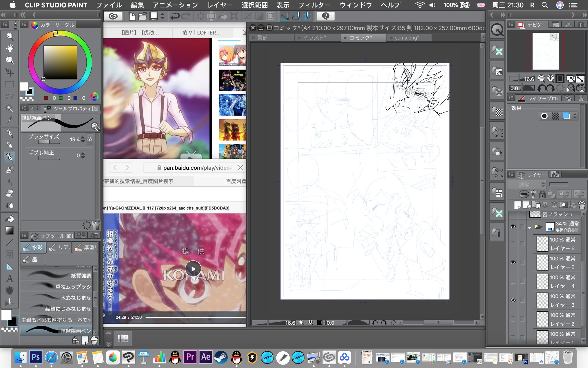588x368 pixels.
Task: Select the Pencil tool
Action: (x=10, y=145)
